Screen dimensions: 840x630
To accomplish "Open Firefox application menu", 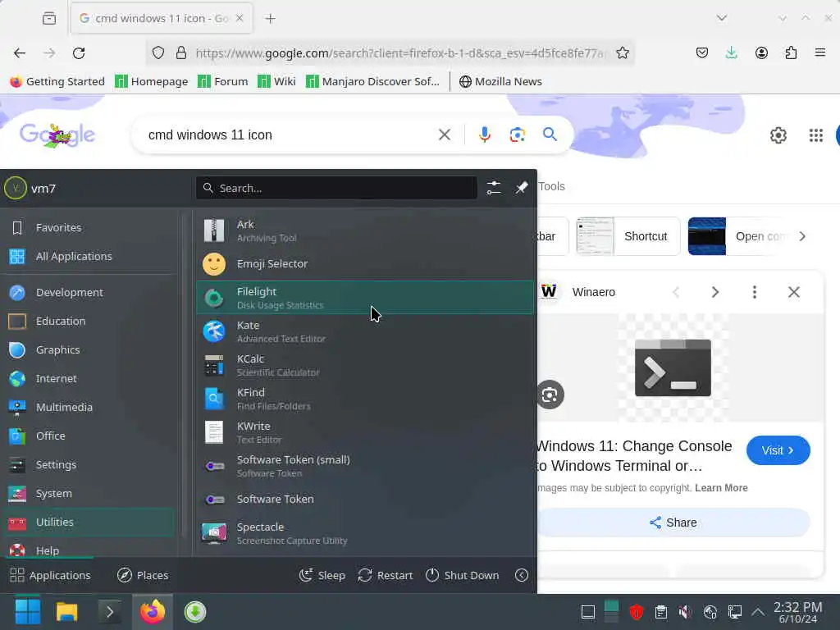I will tap(819, 52).
